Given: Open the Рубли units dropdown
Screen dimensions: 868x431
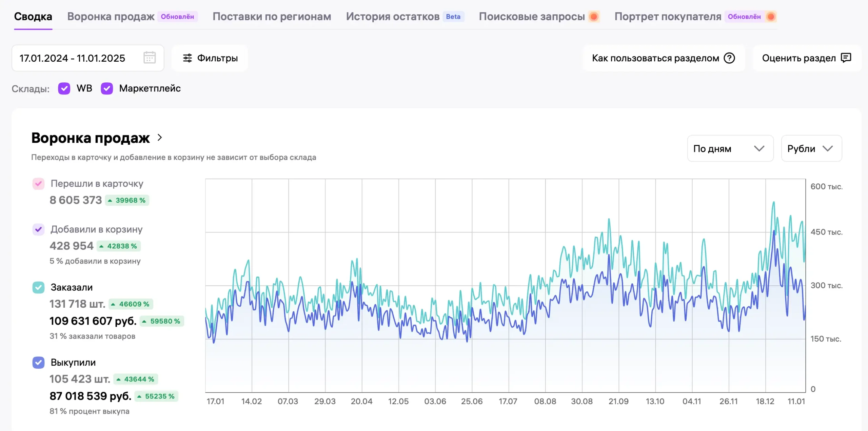Looking at the screenshot, I should click(811, 148).
